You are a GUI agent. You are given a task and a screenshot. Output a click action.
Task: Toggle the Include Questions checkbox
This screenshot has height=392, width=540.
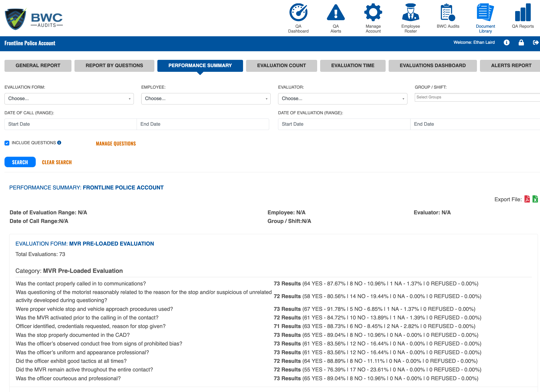pos(7,143)
